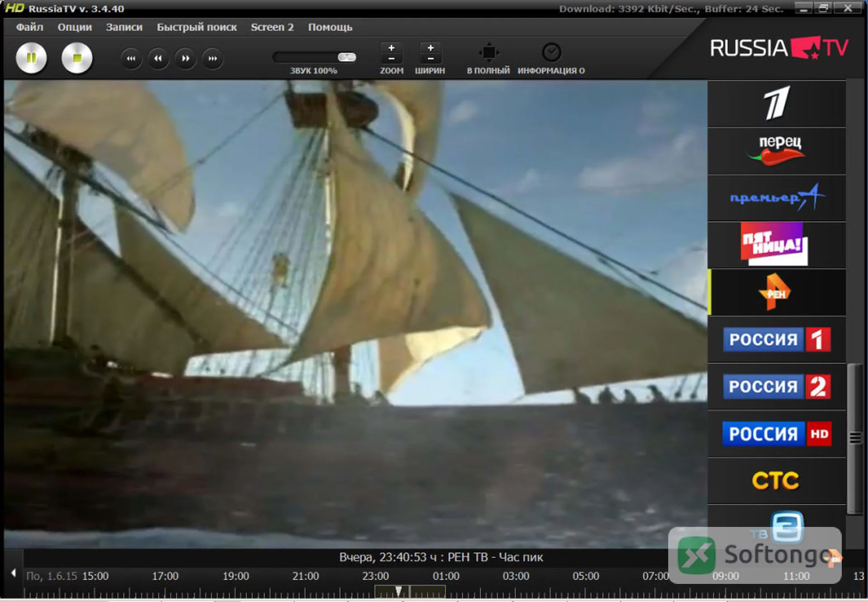Click the video playback area

(x=355, y=314)
